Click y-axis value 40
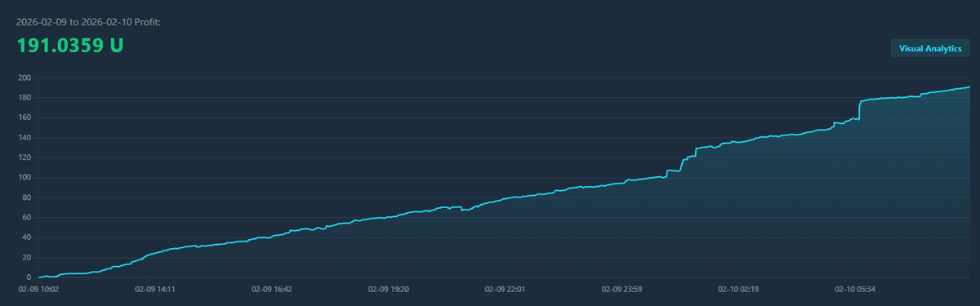Viewport: 980px width, 306px height. 26,238
